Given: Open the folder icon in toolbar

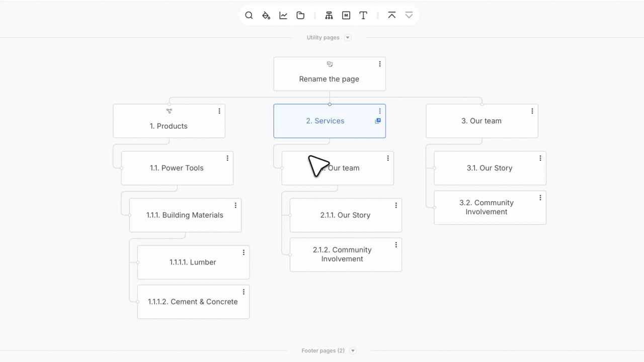Looking at the screenshot, I should 300,16.
